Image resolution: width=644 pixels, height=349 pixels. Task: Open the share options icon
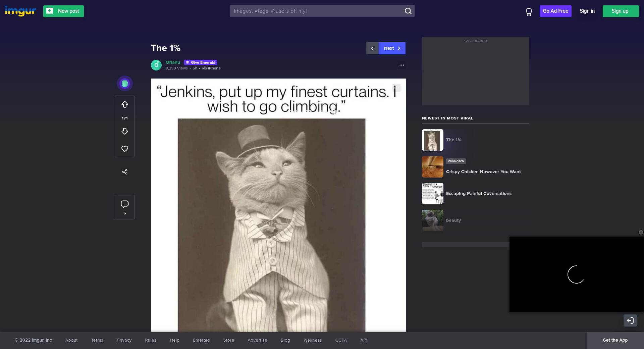coord(125,172)
